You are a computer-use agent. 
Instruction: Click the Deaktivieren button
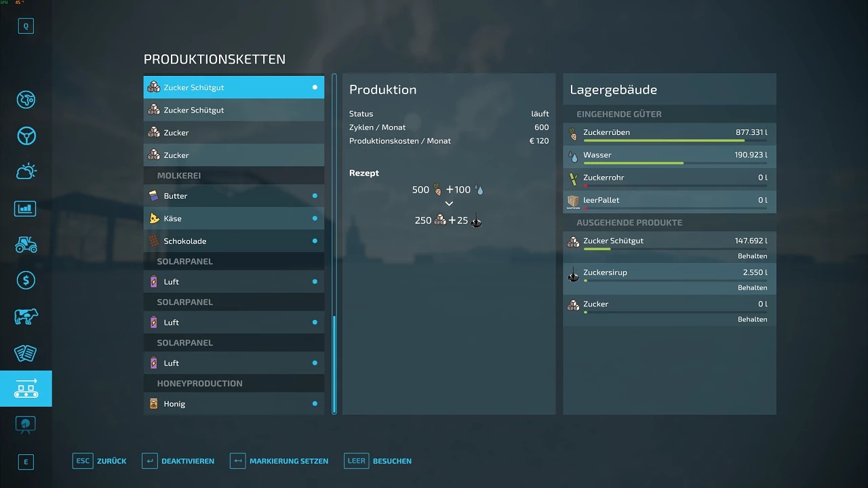[x=178, y=461]
